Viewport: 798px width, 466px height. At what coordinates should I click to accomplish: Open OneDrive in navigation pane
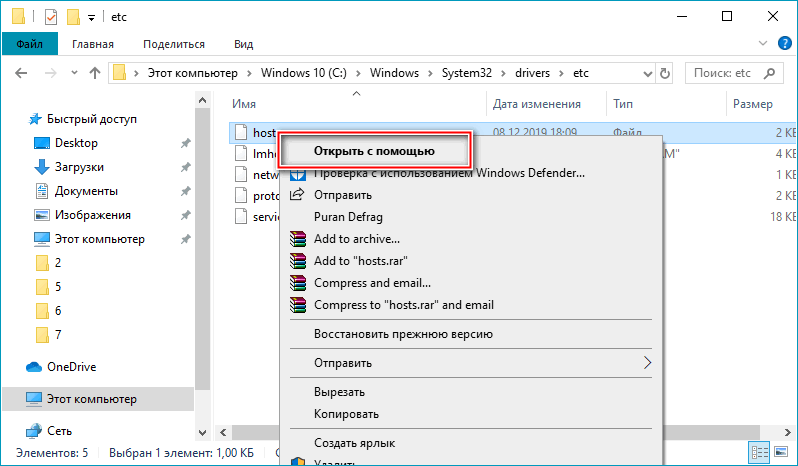(71, 367)
